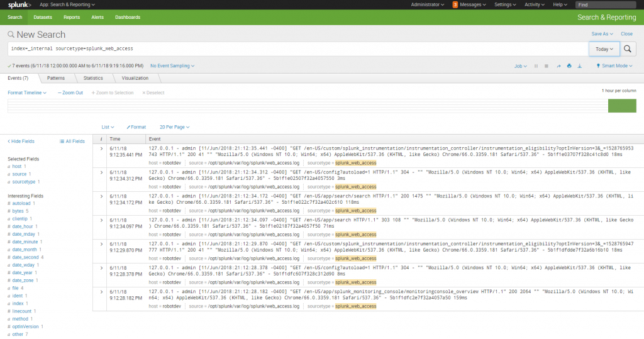The image size is (644, 339).
Task: Open All Fields list
Action: point(72,142)
